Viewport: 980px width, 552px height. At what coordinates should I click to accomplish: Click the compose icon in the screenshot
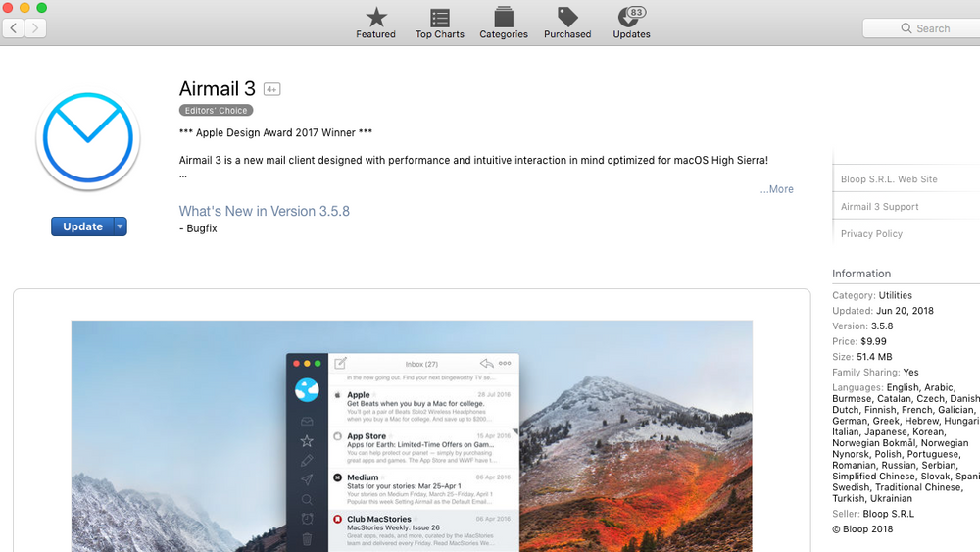pyautogui.click(x=341, y=363)
